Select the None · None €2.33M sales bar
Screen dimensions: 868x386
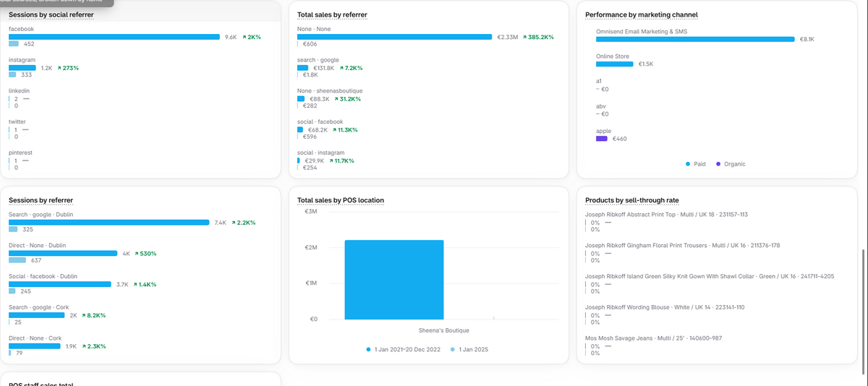click(394, 37)
